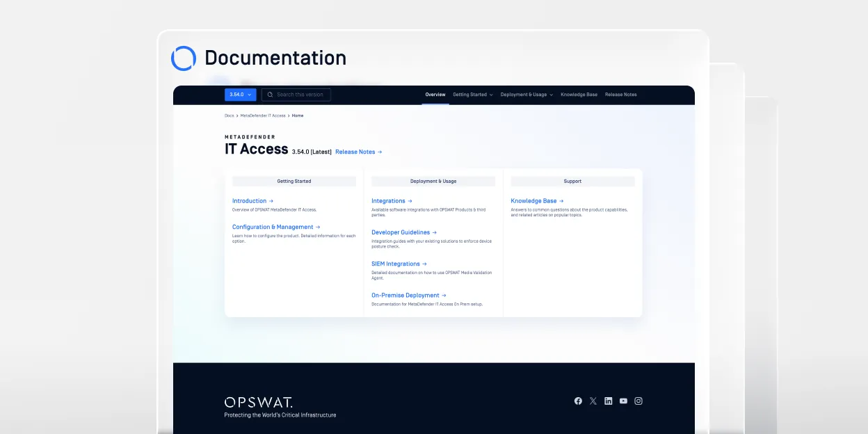Open Release Notes in top navigation
This screenshot has height=434, width=868.
[x=620, y=95]
